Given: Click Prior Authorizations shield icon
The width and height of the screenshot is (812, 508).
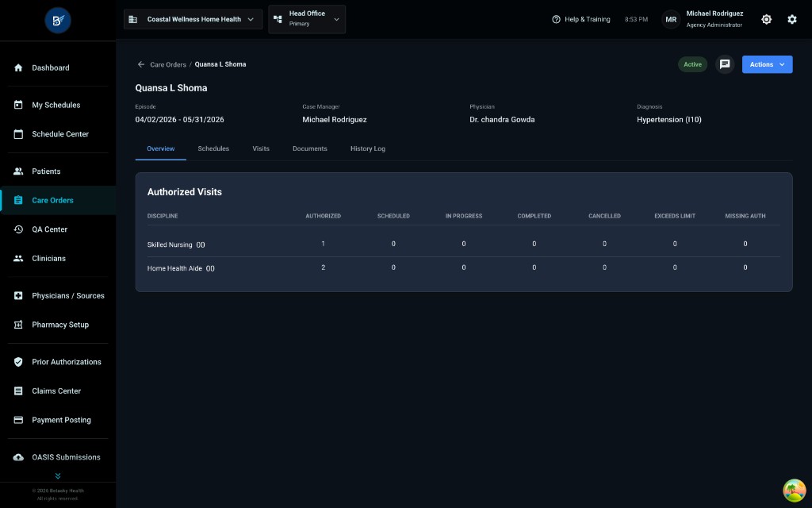Looking at the screenshot, I should (18, 362).
